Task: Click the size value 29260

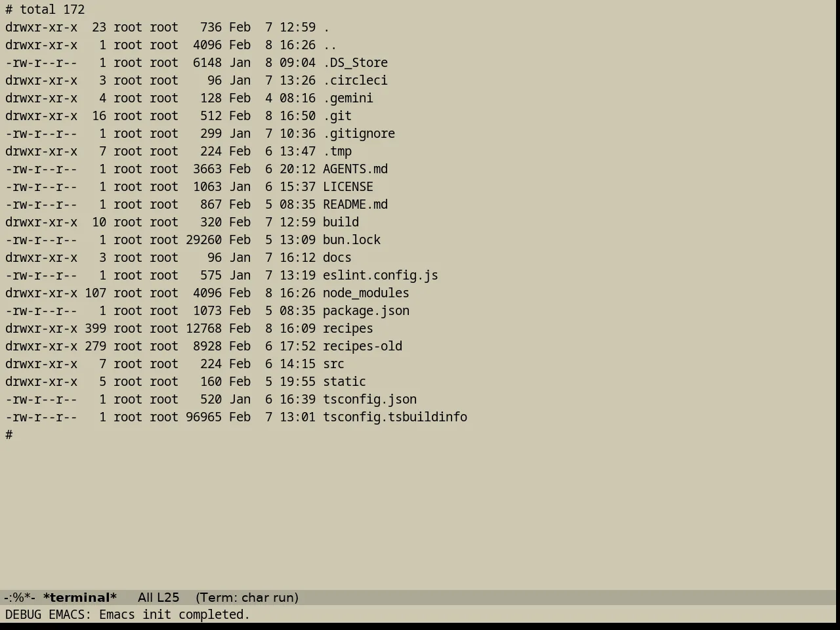Action: pyautogui.click(x=203, y=240)
